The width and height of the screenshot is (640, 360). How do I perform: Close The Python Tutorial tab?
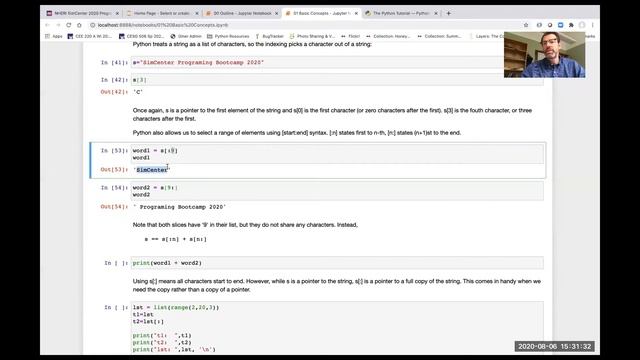point(436,13)
